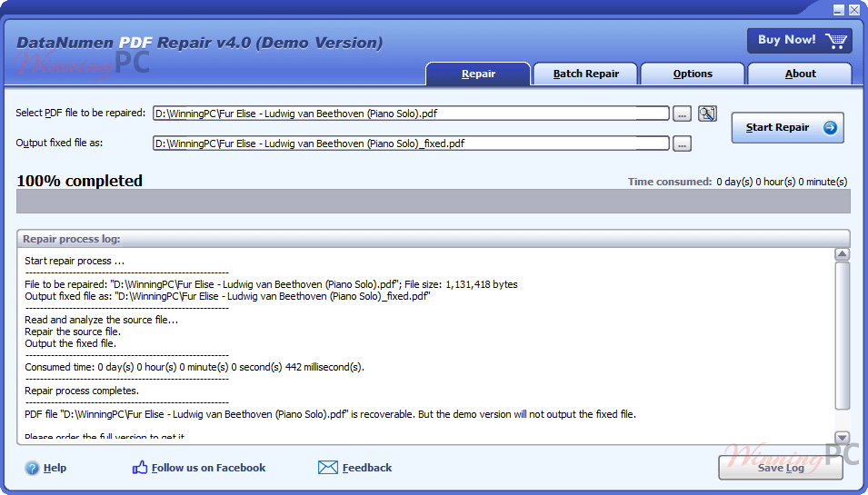This screenshot has height=495, width=868.
Task: Click the blue arrow icon on Start Repair
Action: (830, 128)
